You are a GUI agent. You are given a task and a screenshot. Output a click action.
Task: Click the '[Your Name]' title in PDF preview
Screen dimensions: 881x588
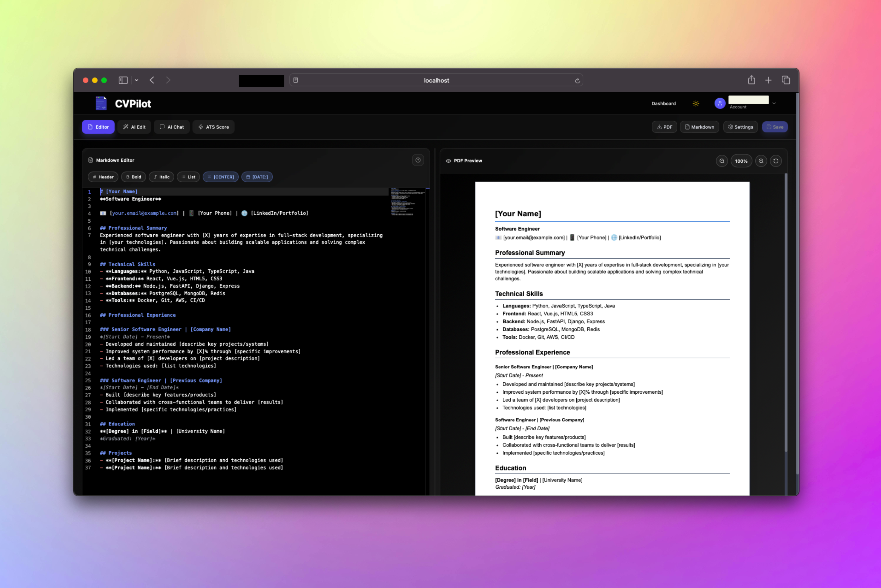(518, 214)
